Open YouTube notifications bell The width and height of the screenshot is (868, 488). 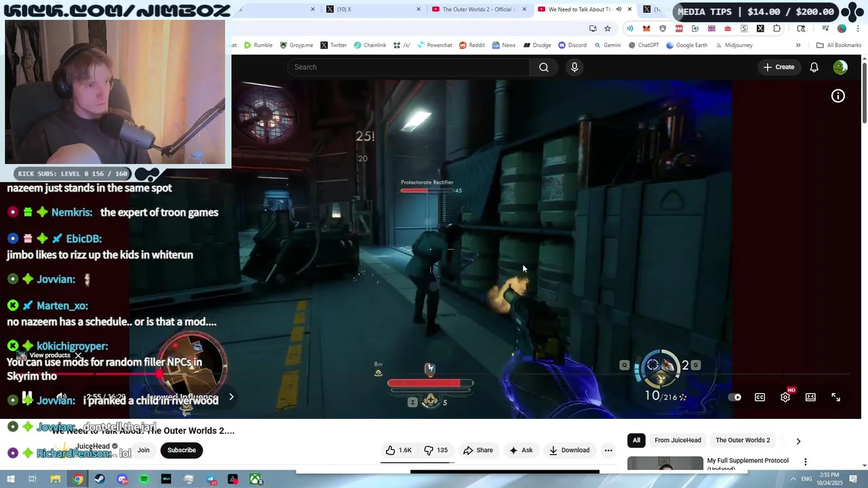click(814, 67)
